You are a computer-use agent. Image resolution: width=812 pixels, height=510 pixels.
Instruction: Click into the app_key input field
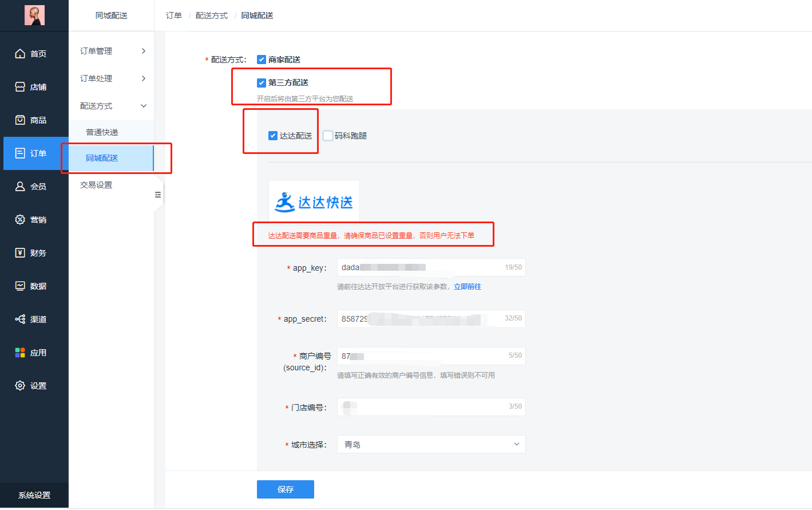click(431, 267)
